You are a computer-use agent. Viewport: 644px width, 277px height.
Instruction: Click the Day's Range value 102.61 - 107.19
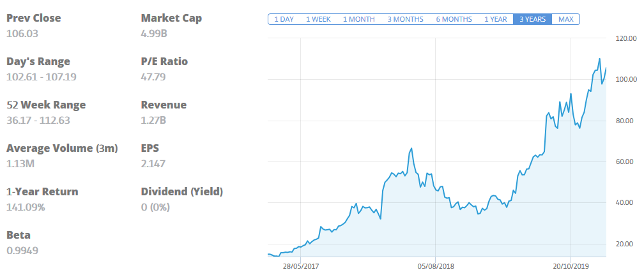pyautogui.click(x=42, y=77)
